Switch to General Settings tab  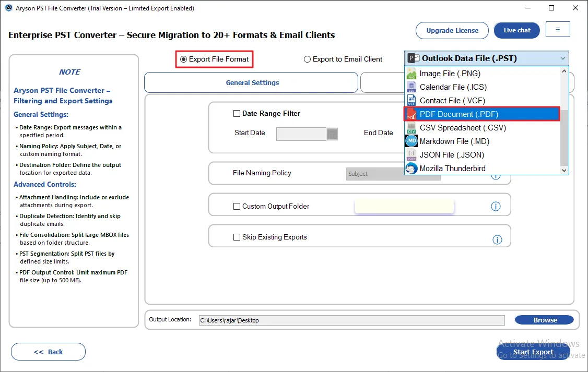coord(251,82)
